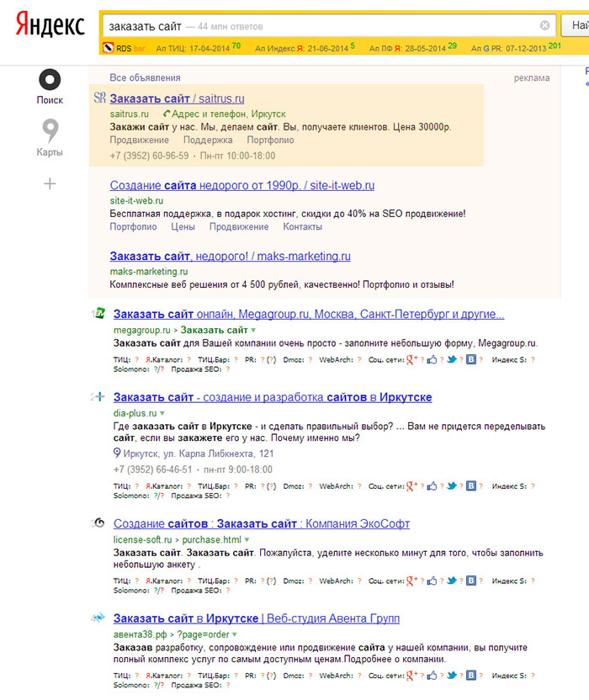Click phone number '+7 (3952) 66-46-51'

click(x=153, y=469)
